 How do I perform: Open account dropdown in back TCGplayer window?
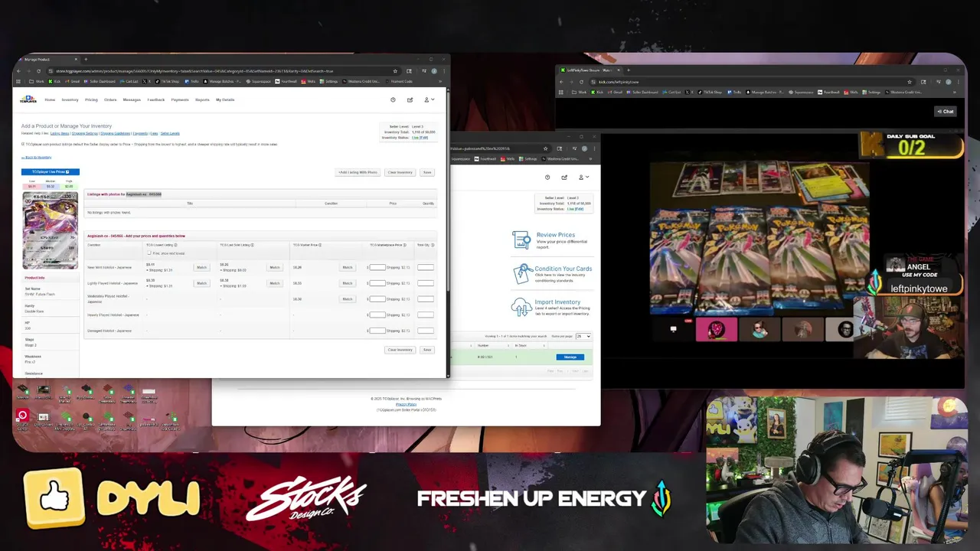click(583, 178)
